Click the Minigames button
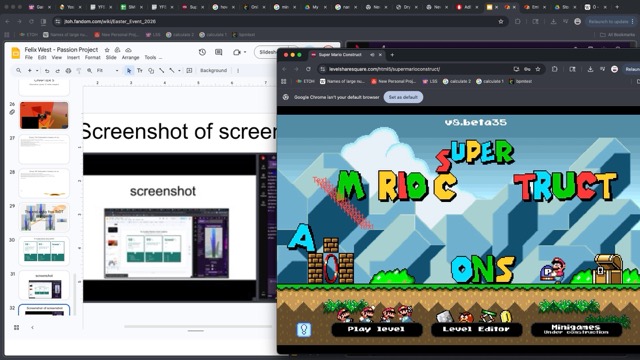Viewport: 640px width, 360px height. coord(576,329)
